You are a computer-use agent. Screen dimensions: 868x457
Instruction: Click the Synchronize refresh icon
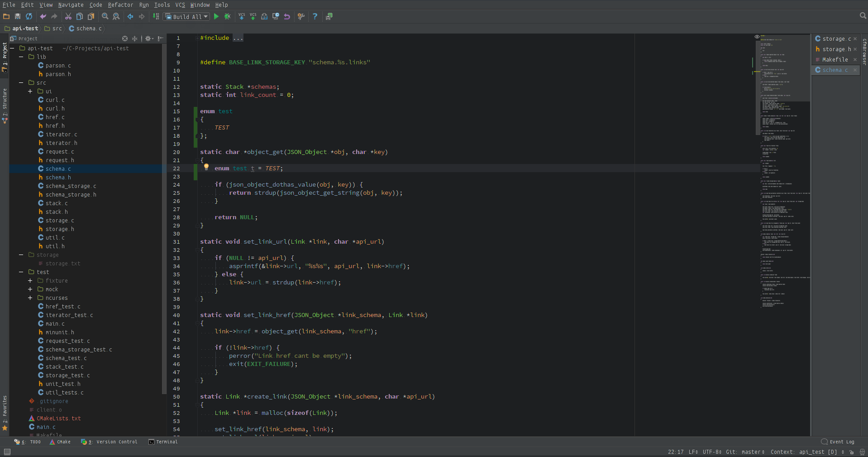click(29, 16)
